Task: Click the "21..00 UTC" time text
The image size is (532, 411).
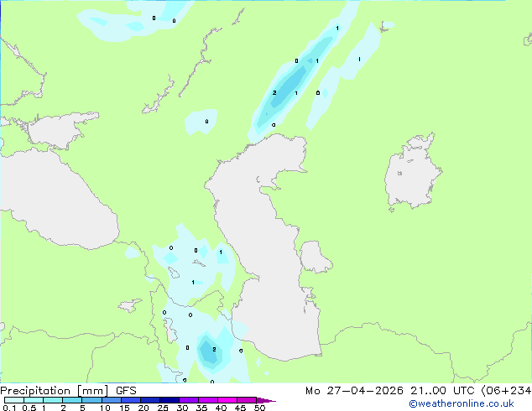Action: [442, 391]
